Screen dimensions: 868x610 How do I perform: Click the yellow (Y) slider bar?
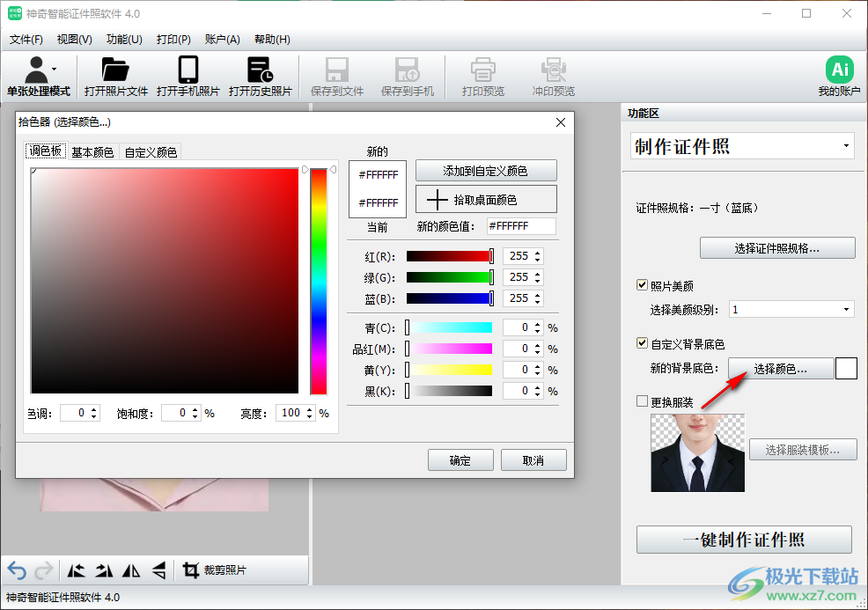[x=449, y=370]
